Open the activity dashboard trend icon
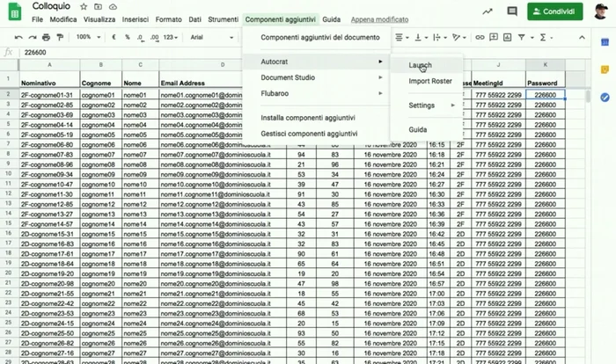The image size is (616, 364). click(488, 11)
